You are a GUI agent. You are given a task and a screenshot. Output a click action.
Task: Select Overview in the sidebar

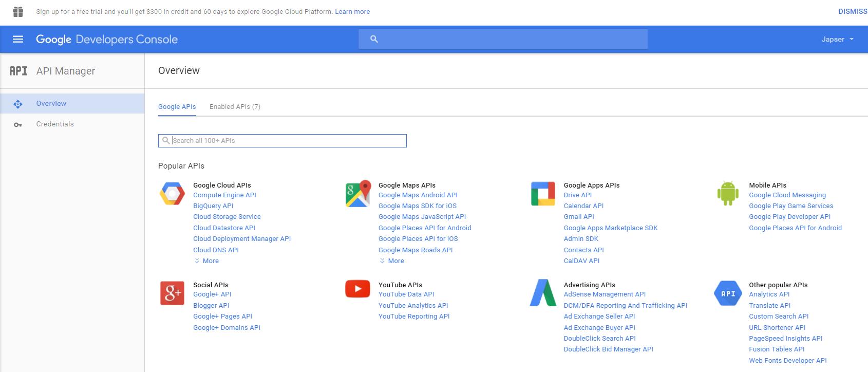click(72, 103)
